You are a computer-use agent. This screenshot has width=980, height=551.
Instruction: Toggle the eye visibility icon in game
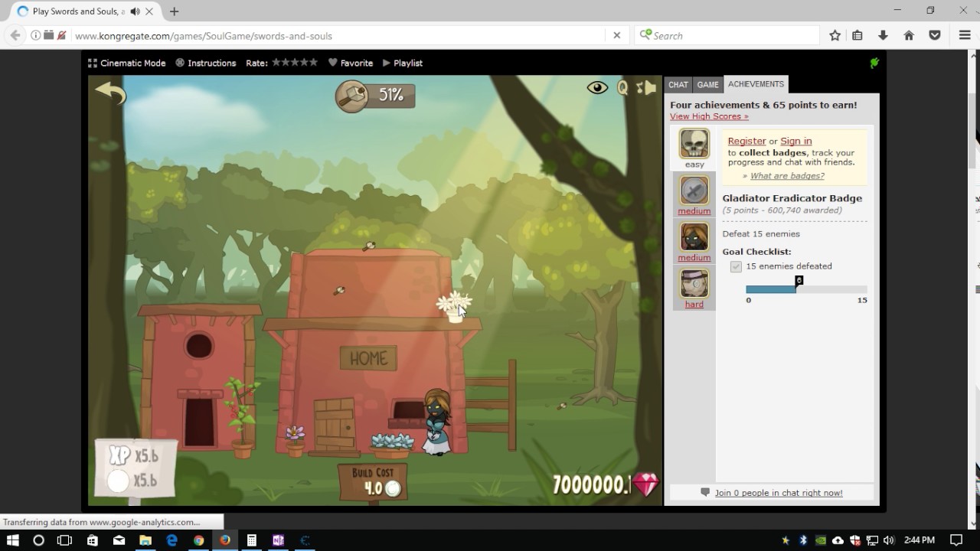[x=597, y=88]
